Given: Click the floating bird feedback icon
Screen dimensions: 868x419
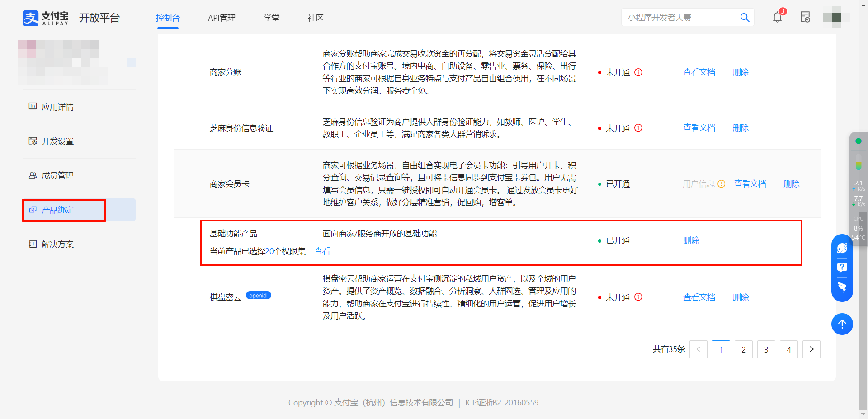Looking at the screenshot, I should point(842,287).
